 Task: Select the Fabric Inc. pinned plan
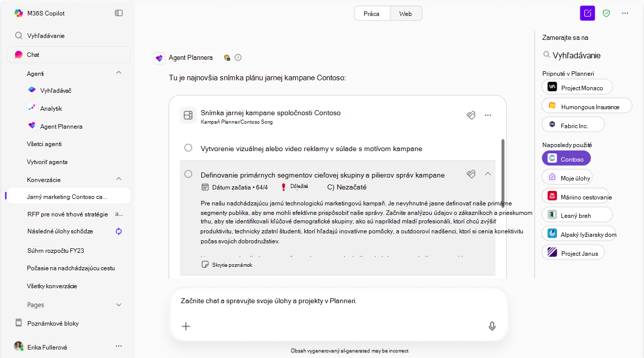click(x=573, y=124)
